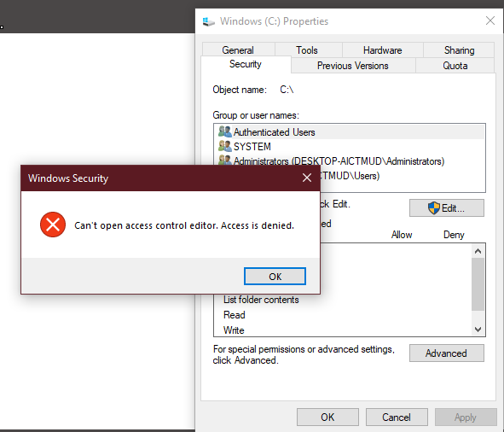Switch to the Hardware tab
This screenshot has width=504, height=432.
click(383, 50)
